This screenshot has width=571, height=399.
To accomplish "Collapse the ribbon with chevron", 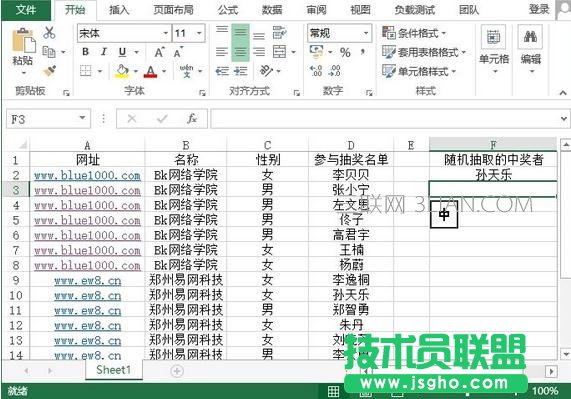I will tap(563, 93).
